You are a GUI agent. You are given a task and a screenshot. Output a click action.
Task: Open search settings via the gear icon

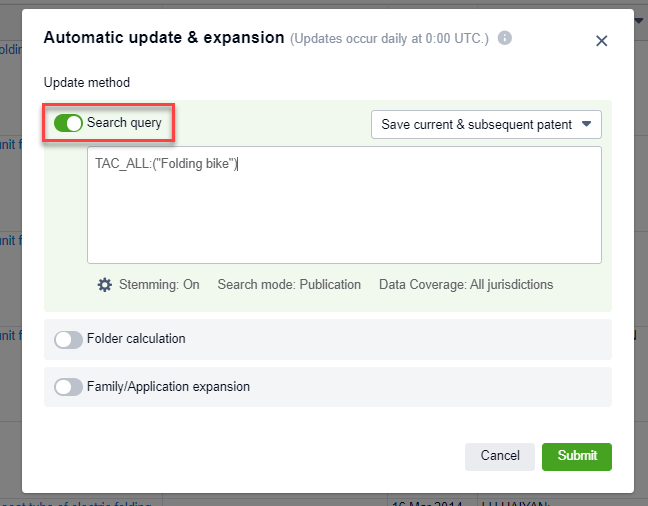click(x=105, y=285)
